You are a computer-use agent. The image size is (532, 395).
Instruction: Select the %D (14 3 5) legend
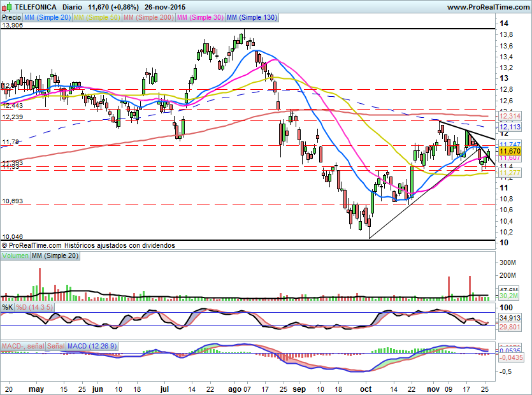pos(34,308)
